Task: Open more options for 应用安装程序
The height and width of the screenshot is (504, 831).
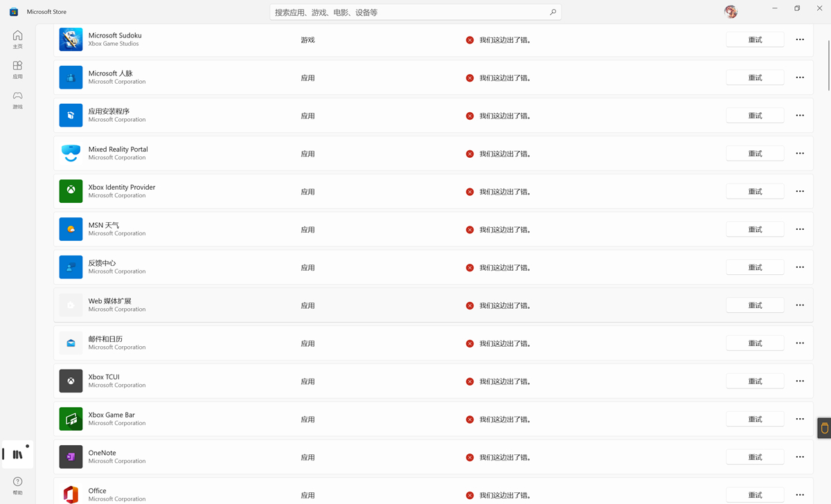Action: 800,116
